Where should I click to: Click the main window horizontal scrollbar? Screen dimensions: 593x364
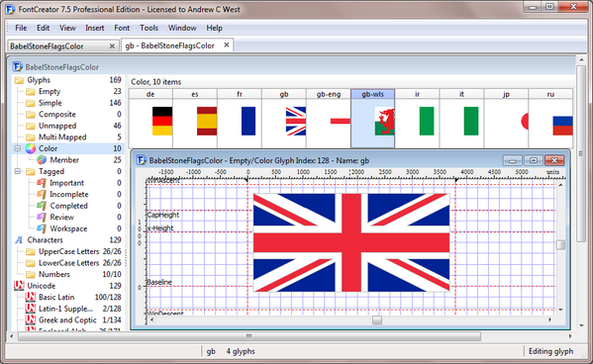pos(249,336)
